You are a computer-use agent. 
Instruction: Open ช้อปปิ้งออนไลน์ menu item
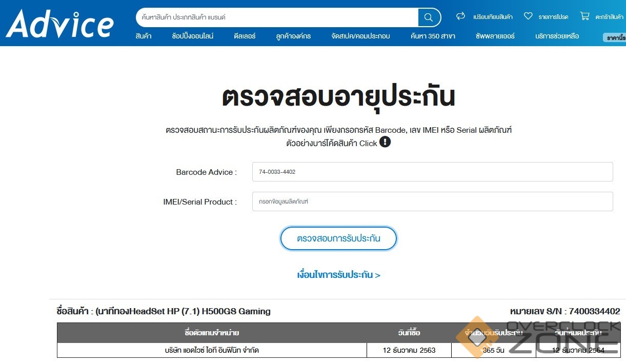[x=193, y=36]
